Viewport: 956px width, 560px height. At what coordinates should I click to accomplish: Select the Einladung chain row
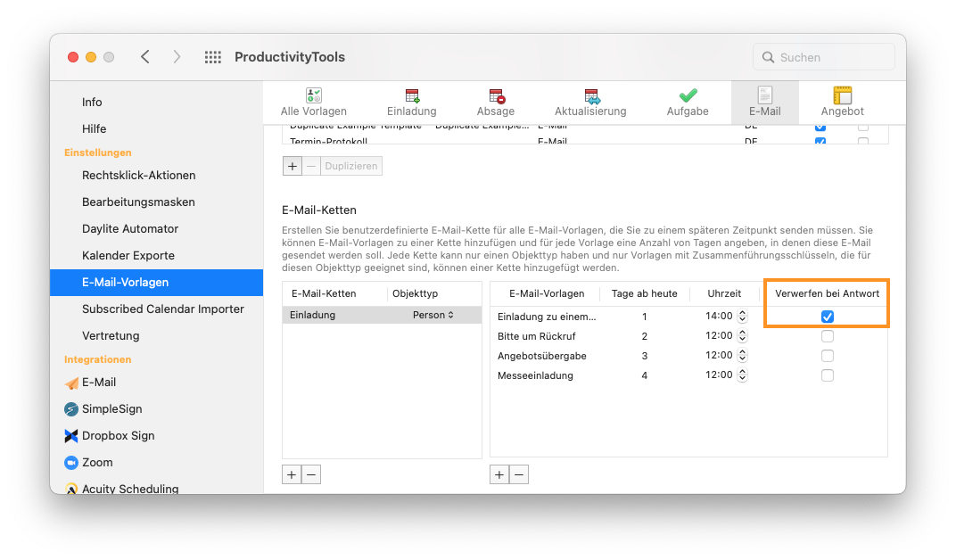click(382, 315)
